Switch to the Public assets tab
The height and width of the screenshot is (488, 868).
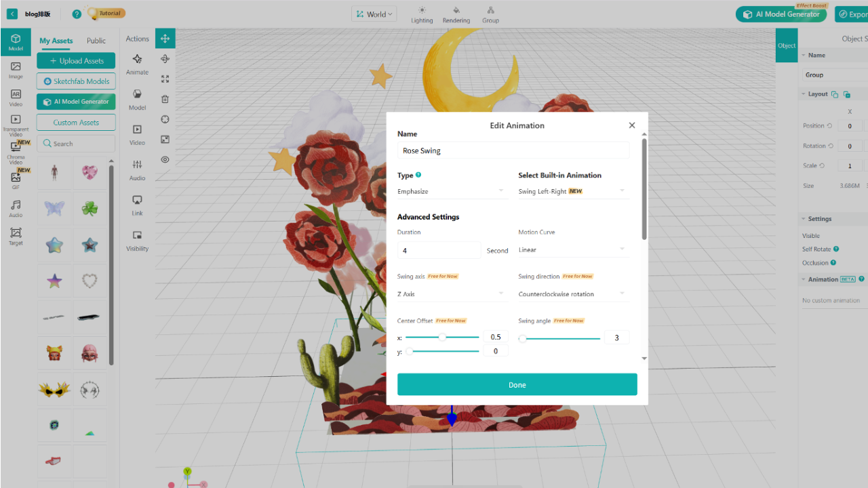(x=96, y=41)
